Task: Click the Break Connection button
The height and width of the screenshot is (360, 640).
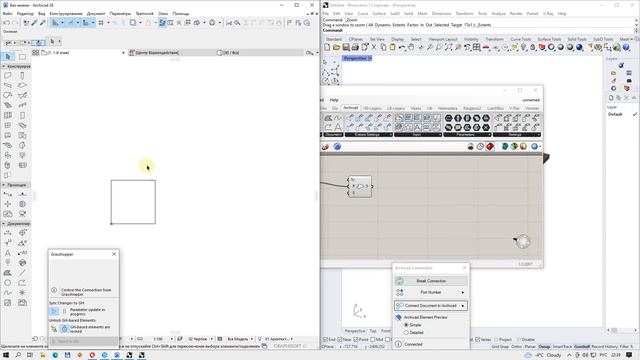Action: (431, 281)
